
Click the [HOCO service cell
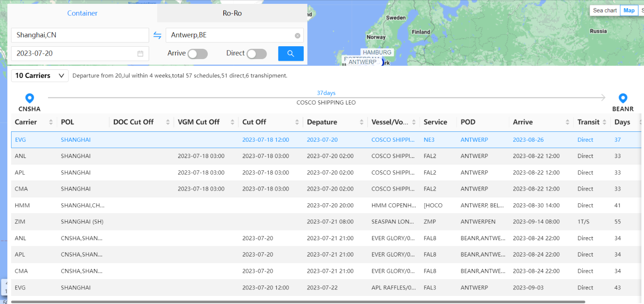pos(433,205)
